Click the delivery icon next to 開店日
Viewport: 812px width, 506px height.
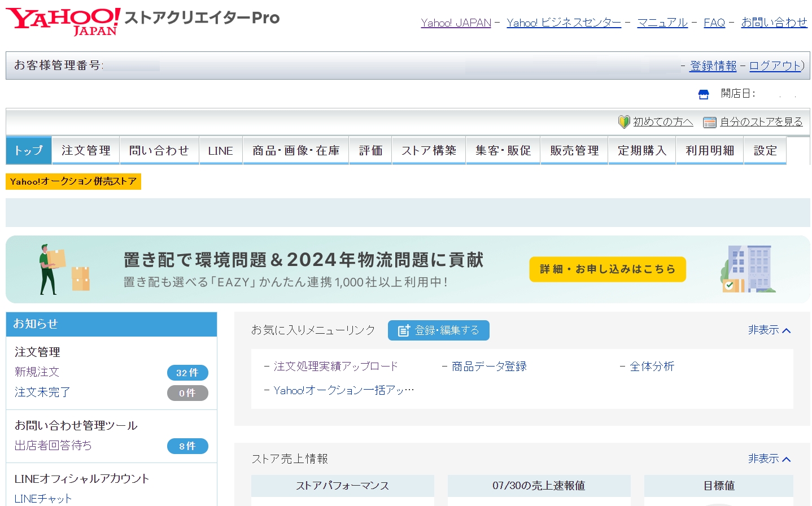click(x=703, y=94)
